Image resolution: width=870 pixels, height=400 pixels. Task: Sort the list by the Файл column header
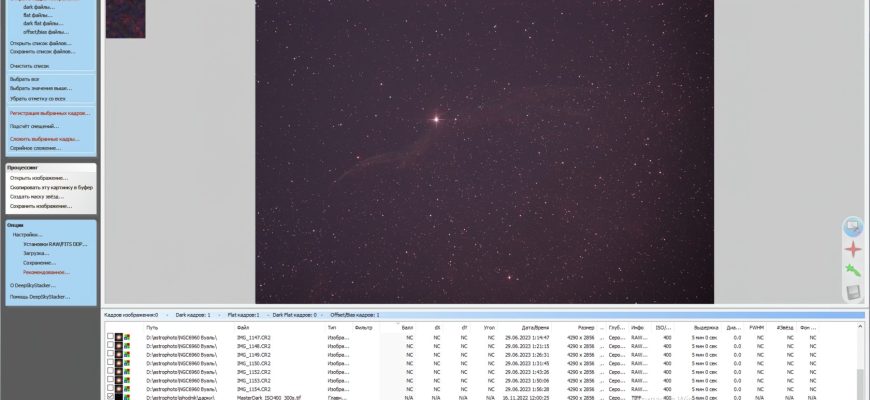point(243,327)
